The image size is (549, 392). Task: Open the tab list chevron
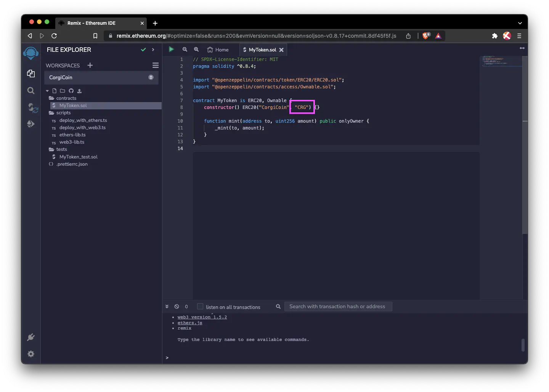(520, 23)
